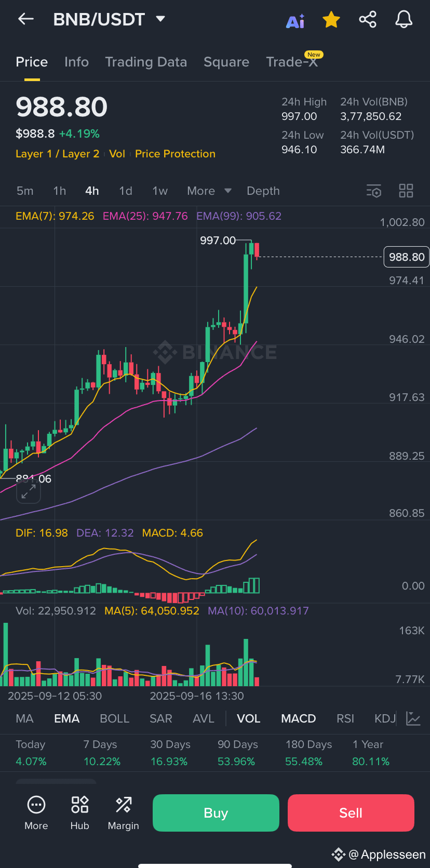
Task: Open the BNB/USDT pair dropdown
Action: 109,19
